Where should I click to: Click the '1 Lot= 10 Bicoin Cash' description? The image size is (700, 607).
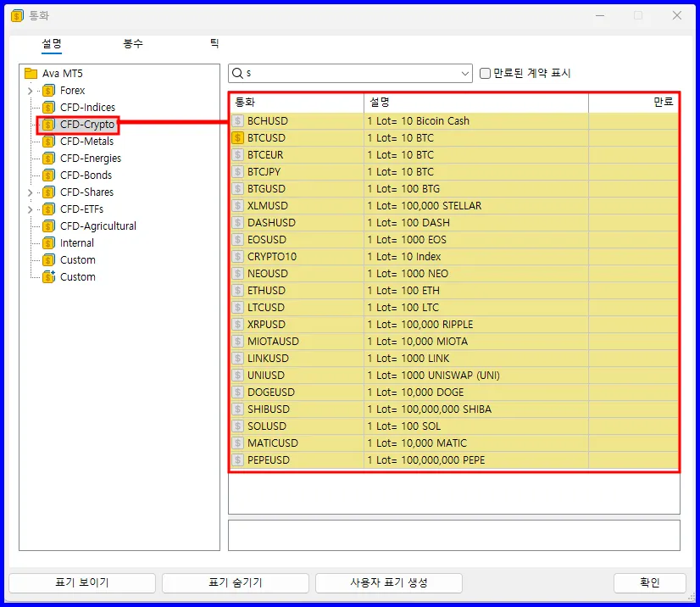coord(419,121)
